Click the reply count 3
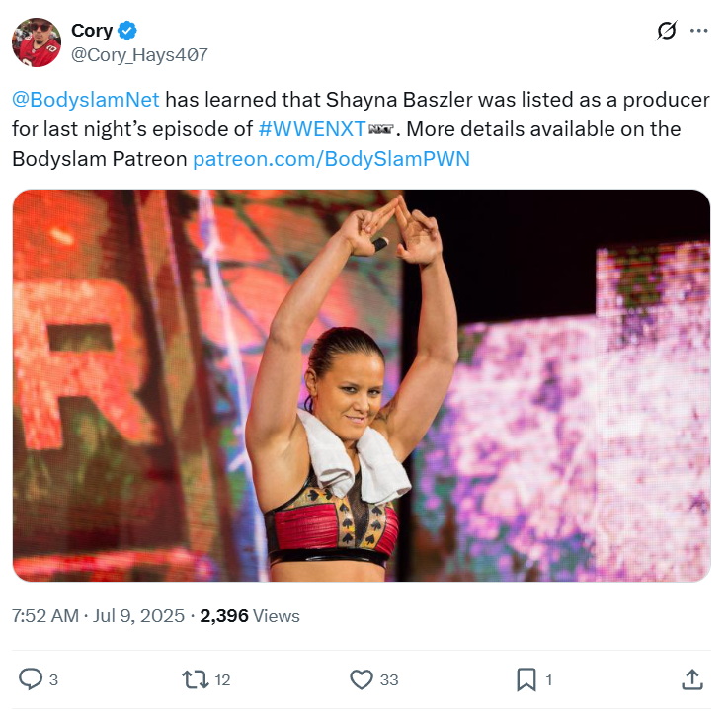Screen dimensions: 728x714 click(x=53, y=679)
